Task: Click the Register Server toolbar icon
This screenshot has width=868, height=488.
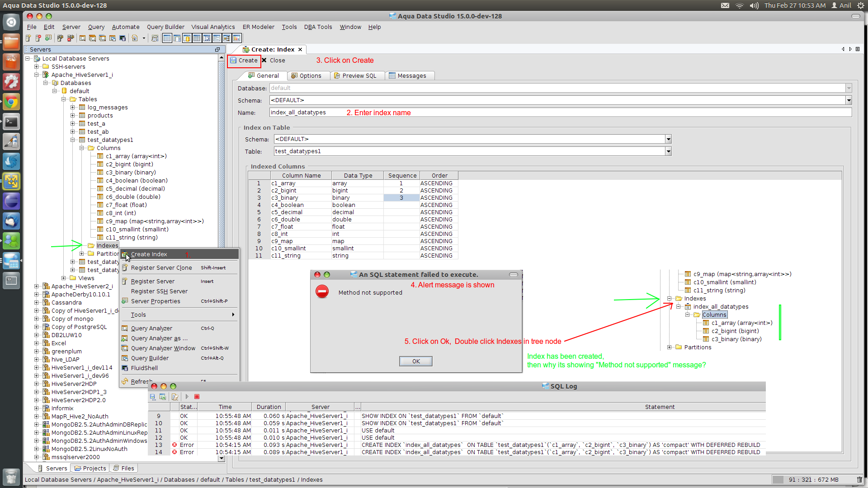Action: [28, 38]
